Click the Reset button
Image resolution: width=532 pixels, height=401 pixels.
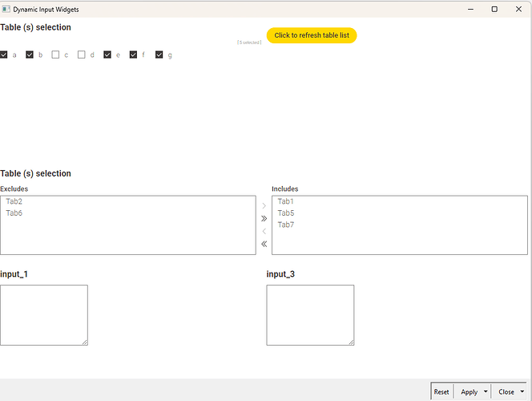pos(441,392)
